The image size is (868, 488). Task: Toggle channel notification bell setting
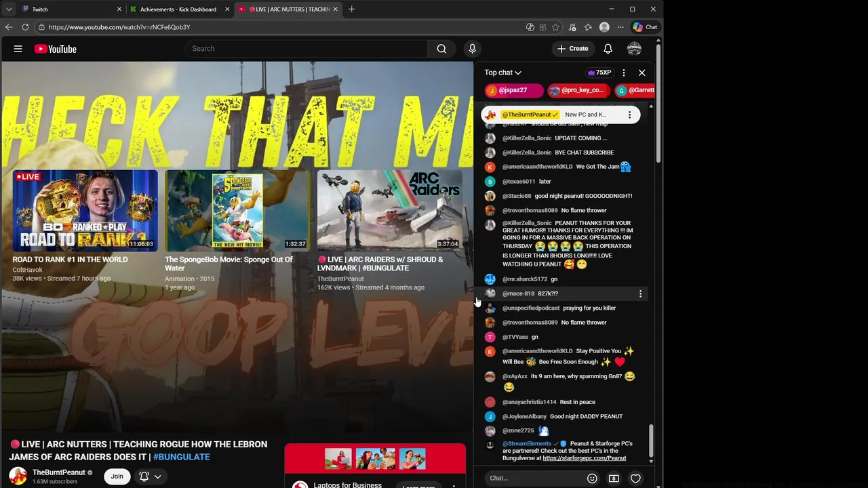tap(144, 476)
